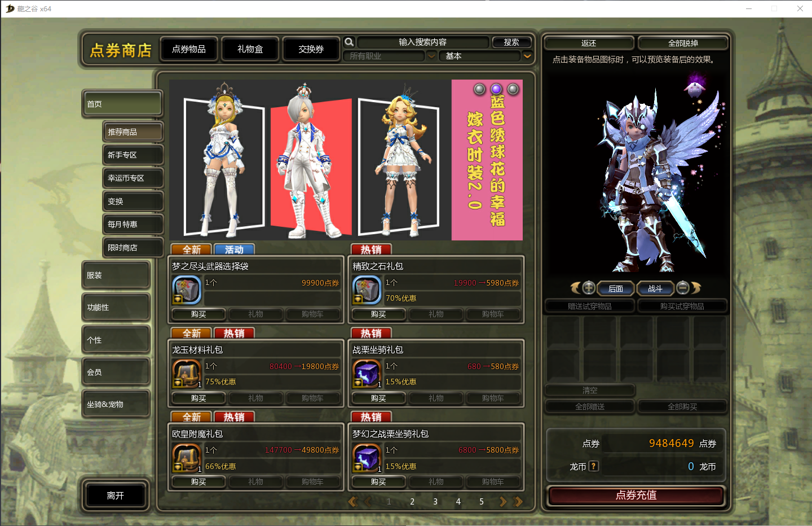Screen dimensions: 812x526
Task: Click the 输入搜索内容 search input field
Action: click(422, 42)
